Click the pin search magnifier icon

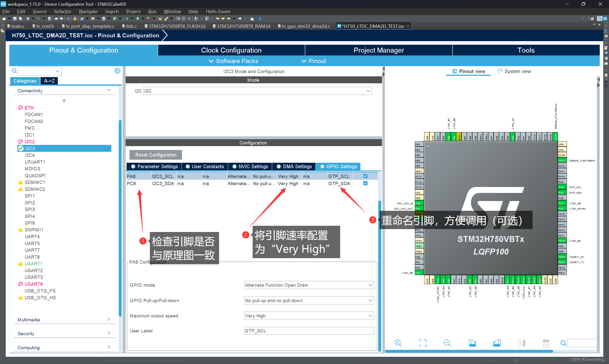[x=563, y=343]
